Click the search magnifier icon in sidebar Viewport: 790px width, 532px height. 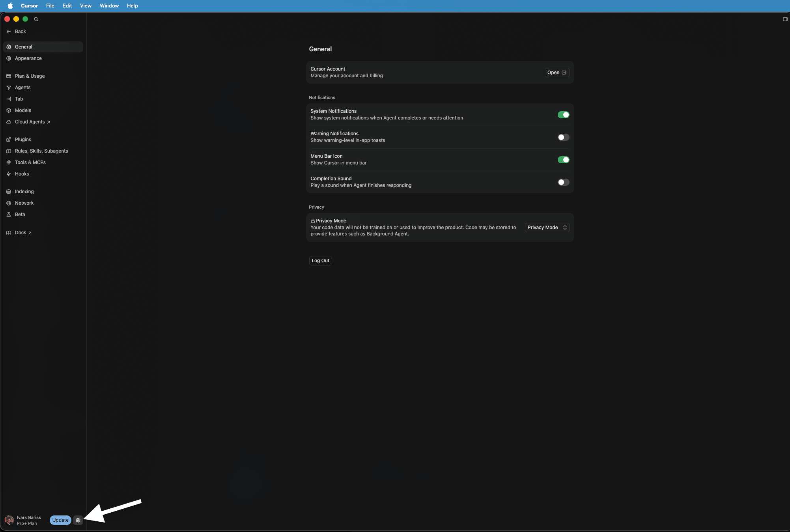(36, 19)
